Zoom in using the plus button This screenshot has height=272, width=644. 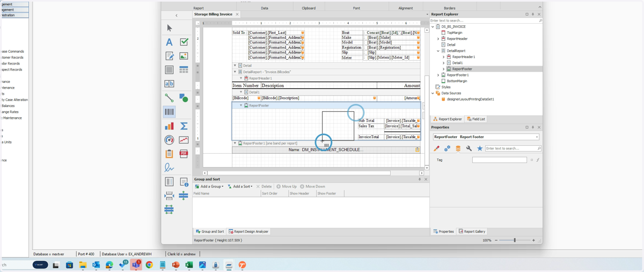point(533,240)
